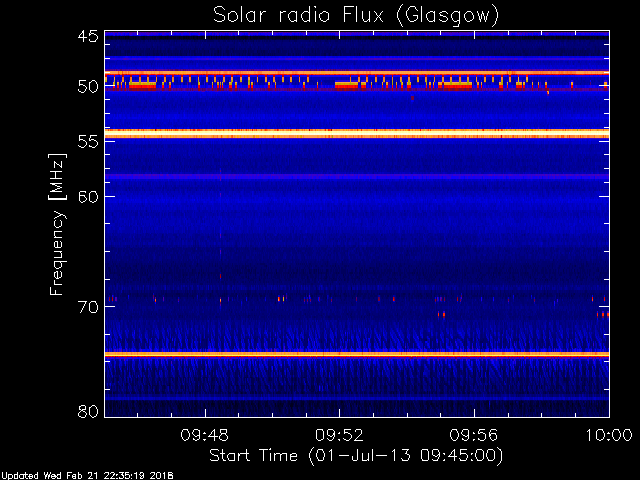Screen dimensions: 640x480
Task: Click the "45" frequency tick label
Action: tap(88, 36)
